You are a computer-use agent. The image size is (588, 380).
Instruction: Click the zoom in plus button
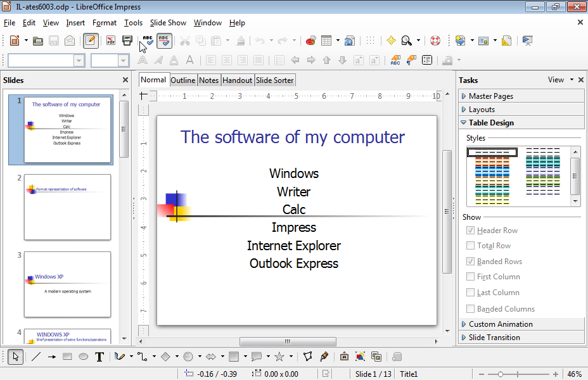(556, 374)
